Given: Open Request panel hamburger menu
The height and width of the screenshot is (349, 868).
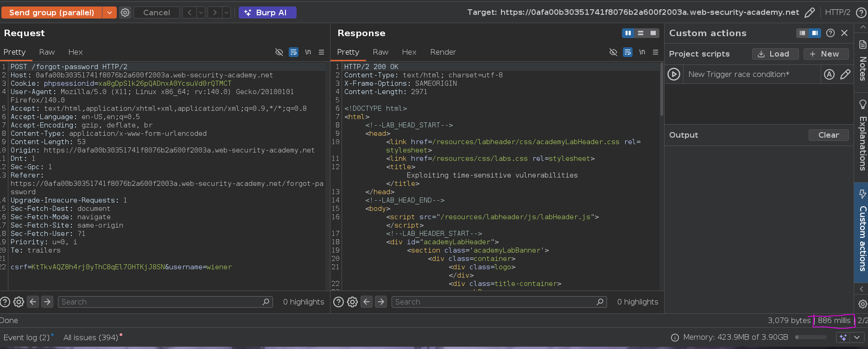Looking at the screenshot, I should click(321, 52).
